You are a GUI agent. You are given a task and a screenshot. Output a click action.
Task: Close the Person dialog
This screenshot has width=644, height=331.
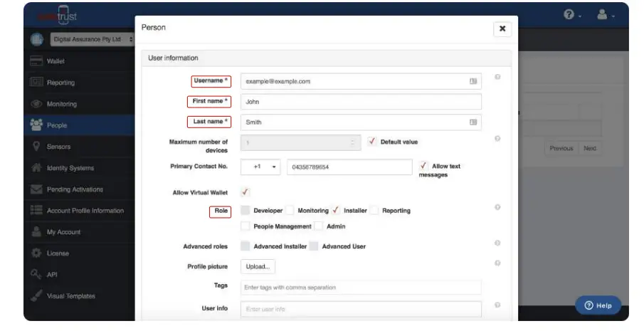coord(502,29)
